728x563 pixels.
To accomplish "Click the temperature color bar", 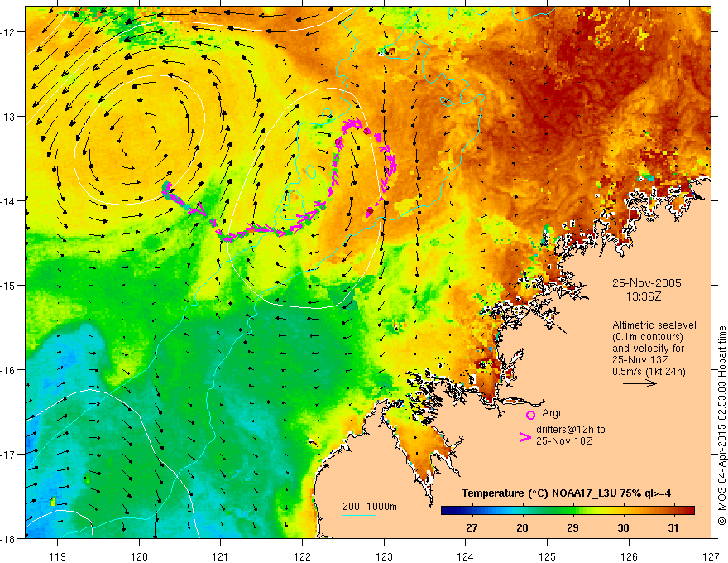I will click(568, 510).
